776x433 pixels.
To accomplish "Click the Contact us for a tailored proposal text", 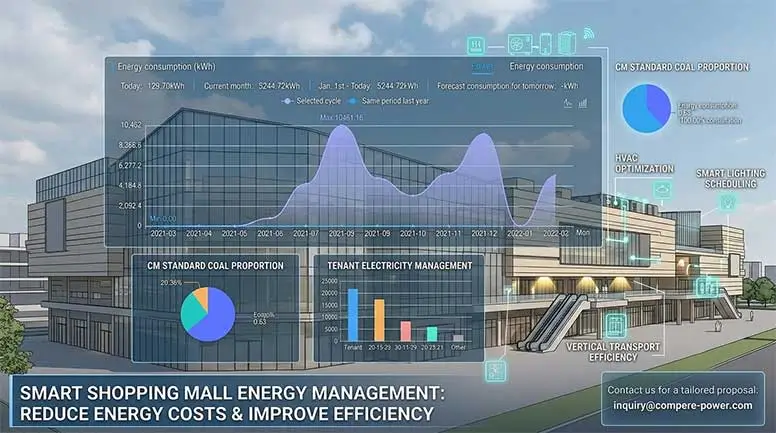I will pyautogui.click(x=683, y=390).
